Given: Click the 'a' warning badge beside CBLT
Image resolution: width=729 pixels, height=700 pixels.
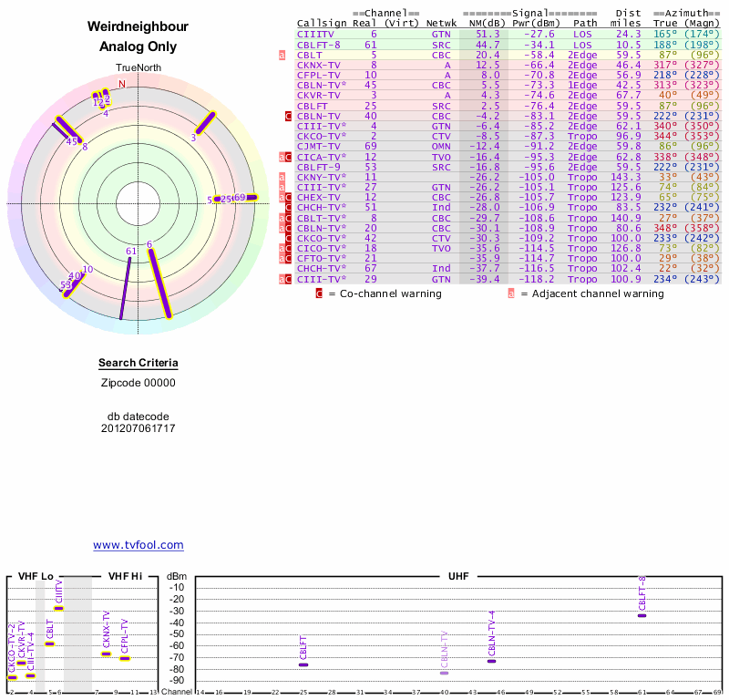Looking at the screenshot, I should pyautogui.click(x=282, y=55).
